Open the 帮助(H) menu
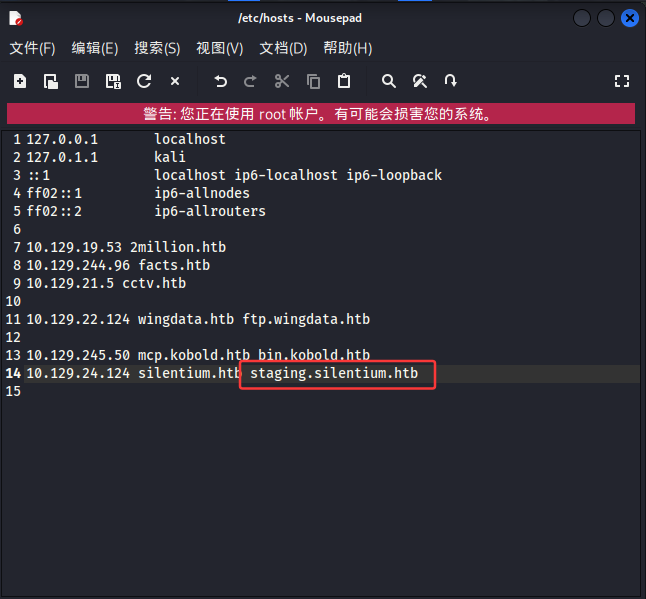 pos(347,48)
